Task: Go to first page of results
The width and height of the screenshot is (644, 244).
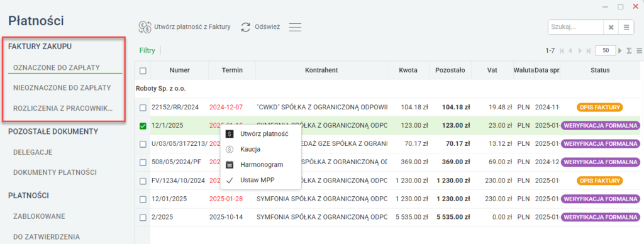Action: tap(562, 51)
